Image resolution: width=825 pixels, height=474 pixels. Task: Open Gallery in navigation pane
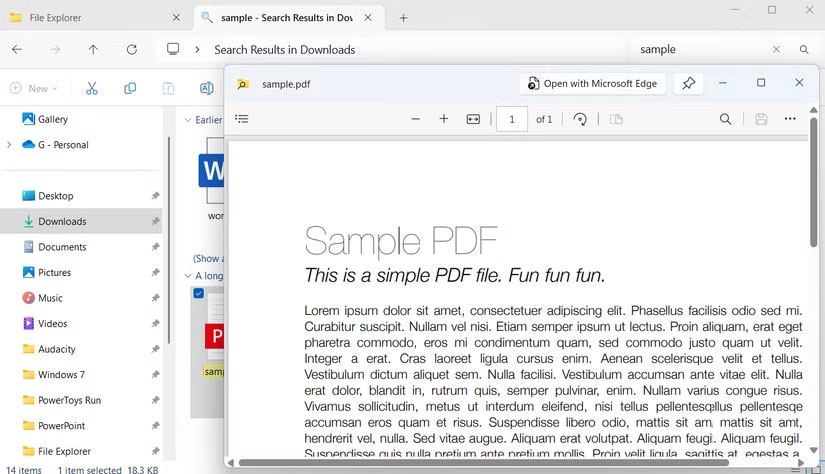tap(53, 119)
